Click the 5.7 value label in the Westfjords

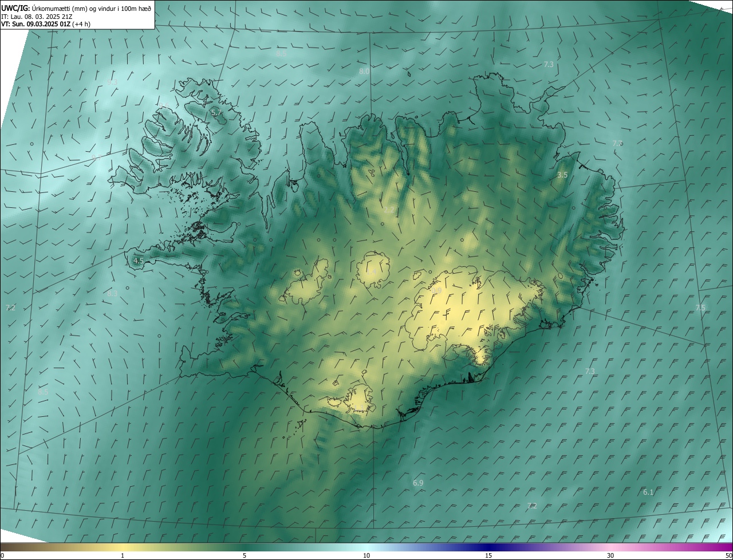point(216,113)
